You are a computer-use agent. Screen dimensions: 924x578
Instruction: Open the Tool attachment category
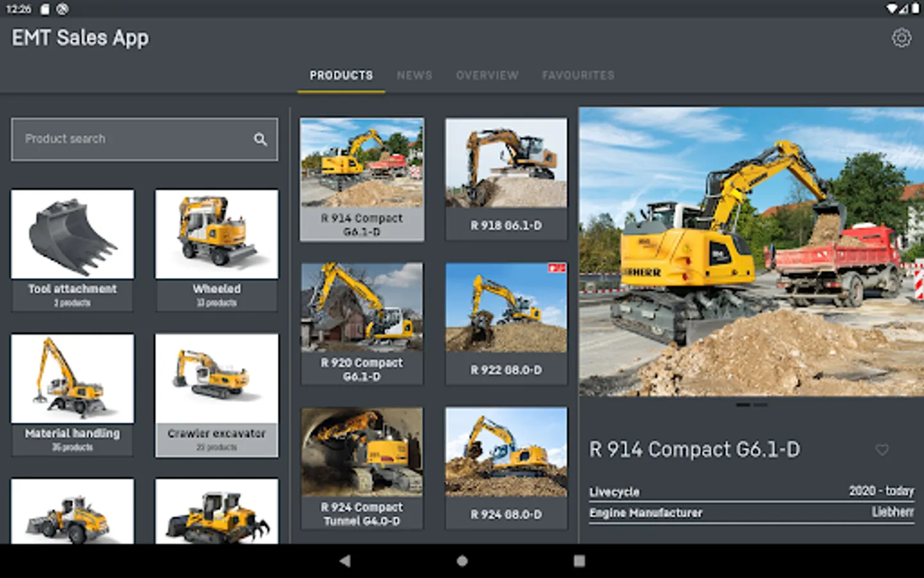73,250
